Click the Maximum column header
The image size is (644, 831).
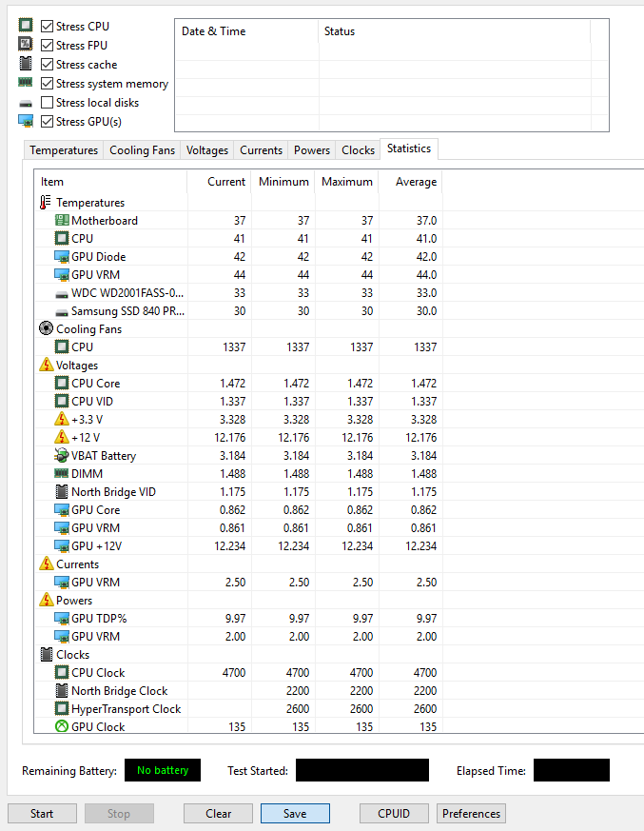pyautogui.click(x=347, y=182)
